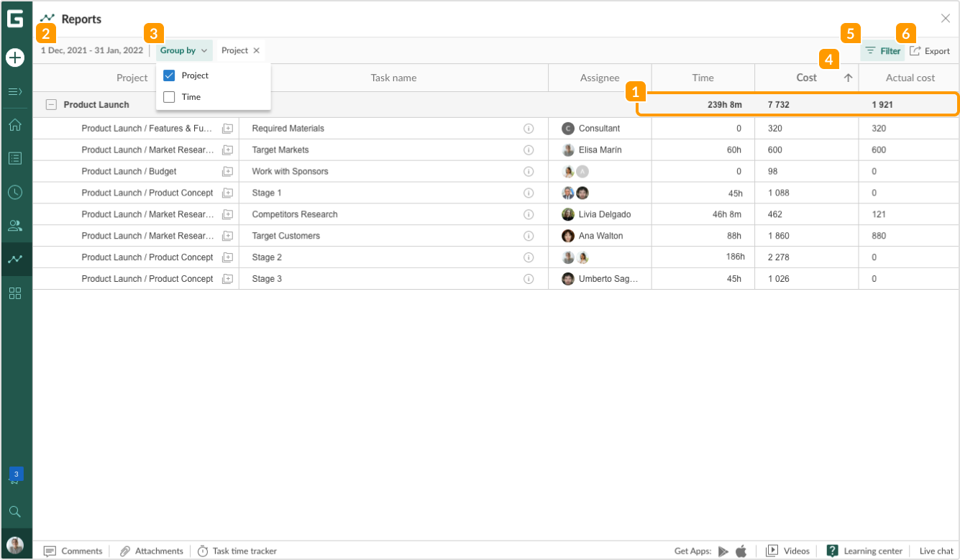Viewport: 960px width, 560px height.
Task: Open the team members icon
Action: click(15, 226)
